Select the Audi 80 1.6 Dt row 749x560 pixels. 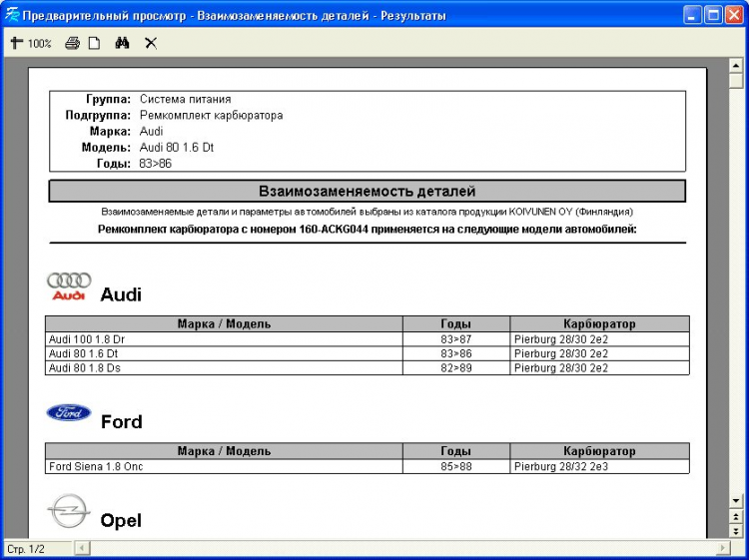(367, 353)
